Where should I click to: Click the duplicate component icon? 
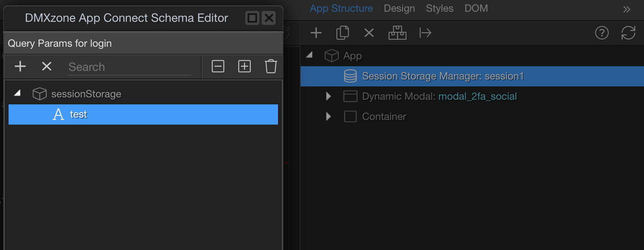pos(343,33)
